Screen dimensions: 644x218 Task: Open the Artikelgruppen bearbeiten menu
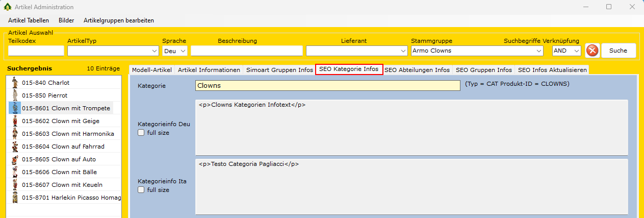pos(119,20)
